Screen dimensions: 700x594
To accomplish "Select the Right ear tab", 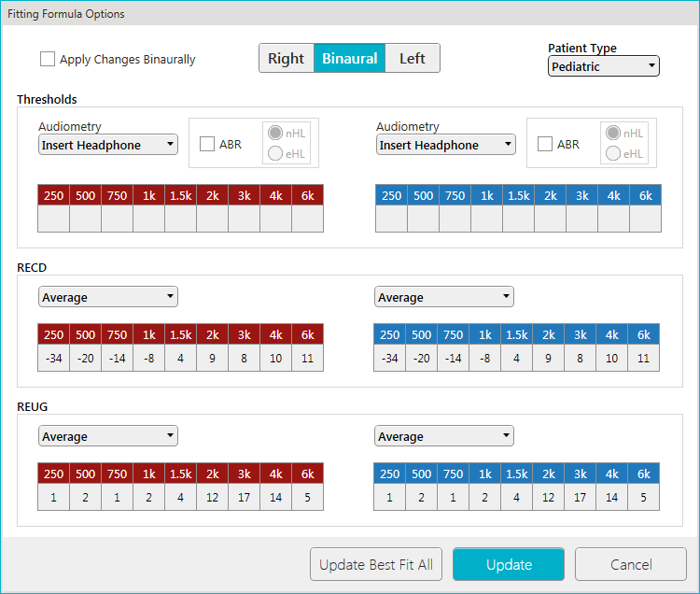I will pyautogui.click(x=287, y=58).
